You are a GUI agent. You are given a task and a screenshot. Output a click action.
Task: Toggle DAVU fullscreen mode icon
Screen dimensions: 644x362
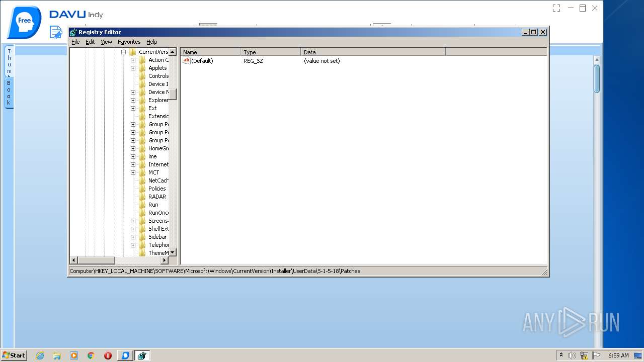coord(556,8)
